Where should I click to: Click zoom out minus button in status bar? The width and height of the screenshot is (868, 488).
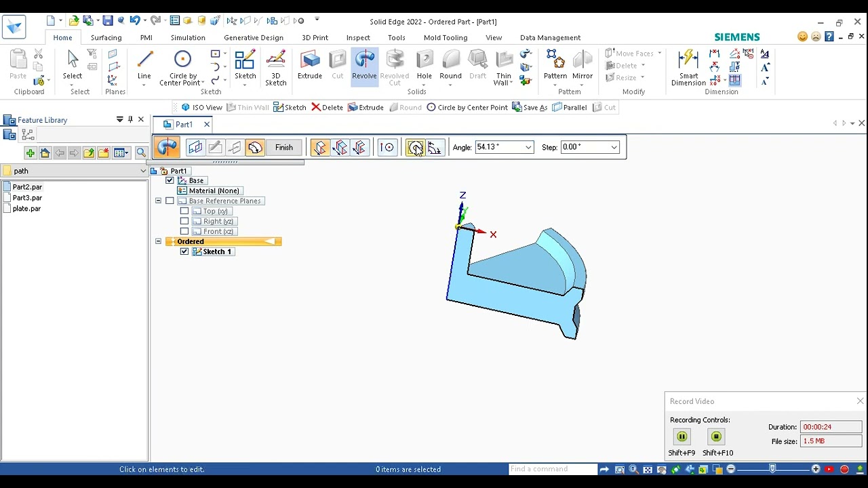point(730,469)
